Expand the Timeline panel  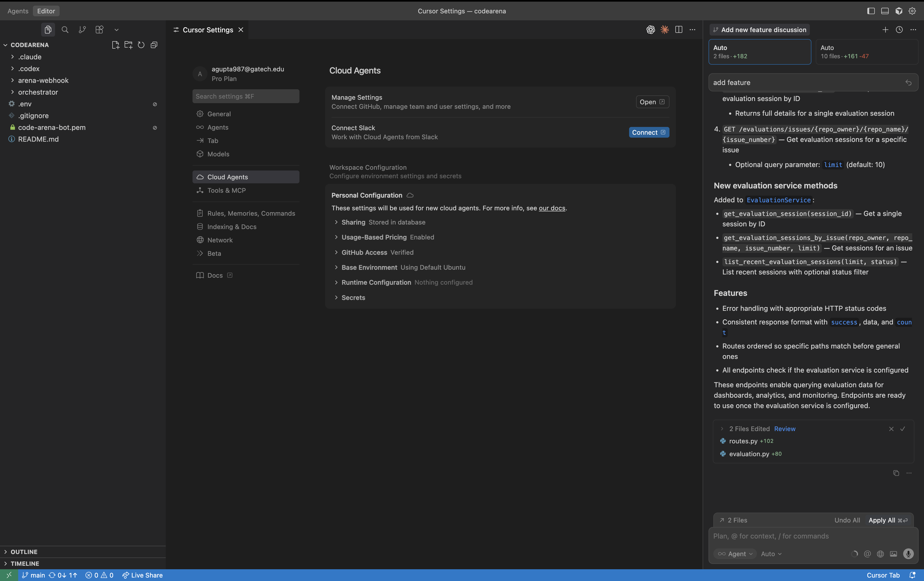coord(25,563)
